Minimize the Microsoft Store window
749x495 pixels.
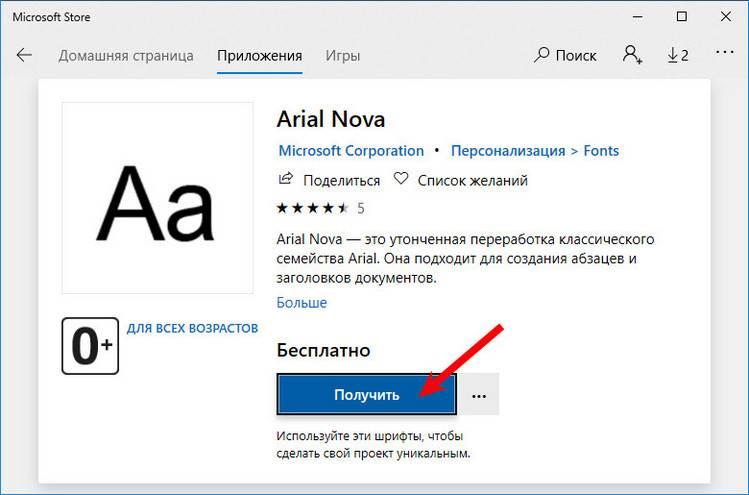click(638, 17)
